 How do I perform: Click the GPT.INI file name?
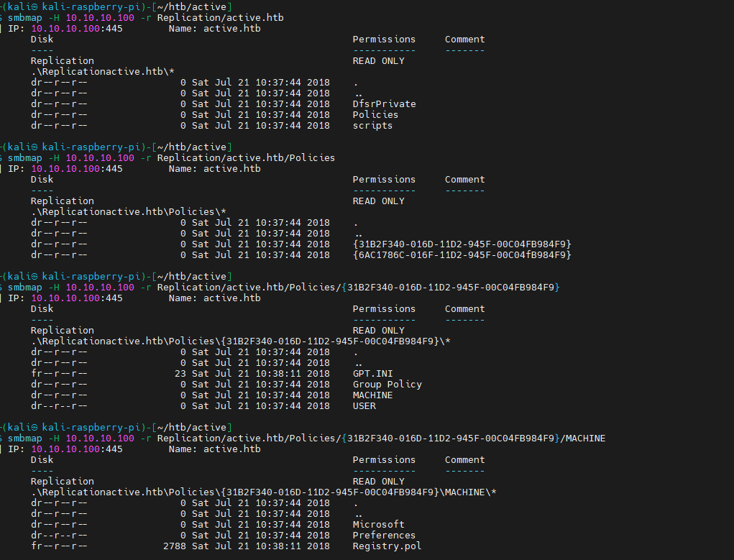(x=372, y=374)
